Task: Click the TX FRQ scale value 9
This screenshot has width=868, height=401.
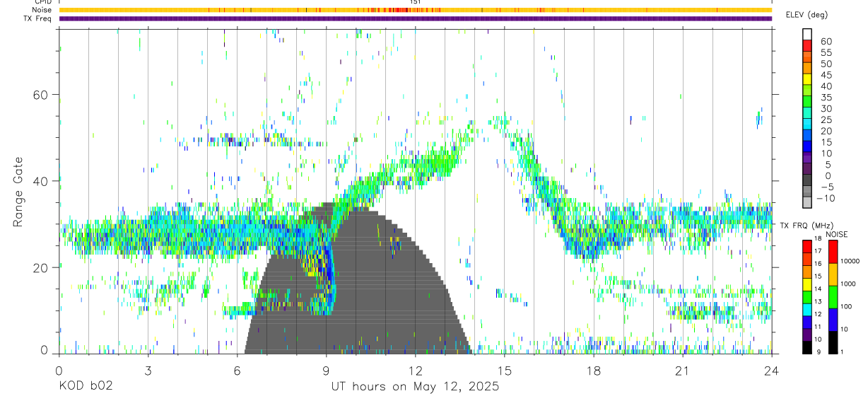Action: click(820, 351)
